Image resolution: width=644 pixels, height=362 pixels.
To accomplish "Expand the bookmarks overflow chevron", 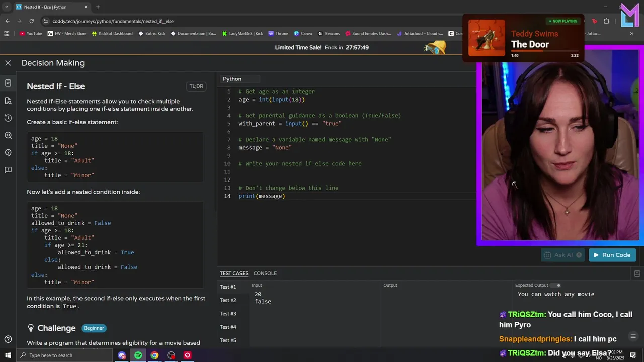I will click(632, 34).
